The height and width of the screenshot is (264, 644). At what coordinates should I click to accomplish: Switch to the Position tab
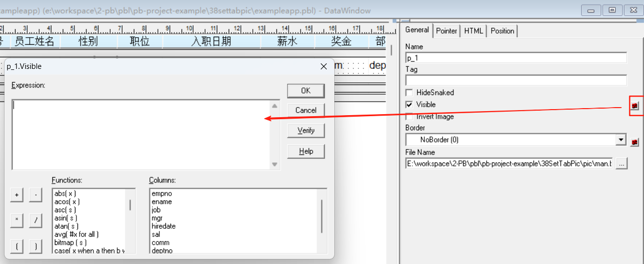coord(502,31)
